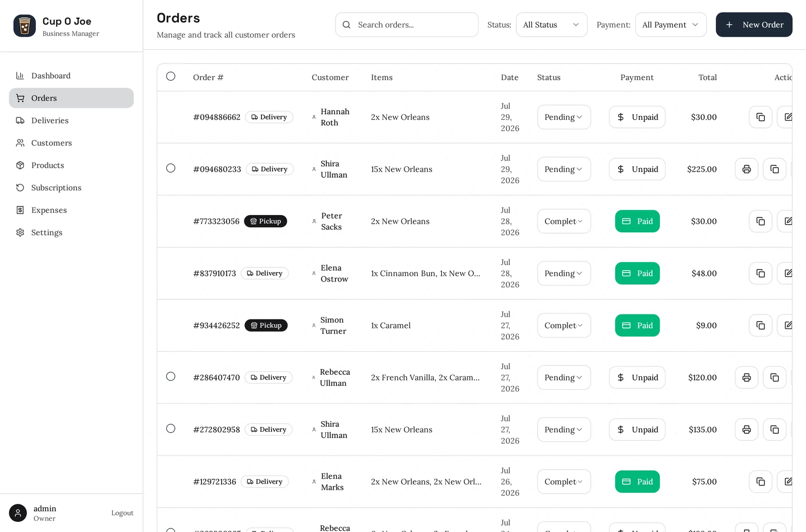Click customer name Hannah Roth
Image resolution: width=806 pixels, height=532 pixels.
(x=335, y=117)
